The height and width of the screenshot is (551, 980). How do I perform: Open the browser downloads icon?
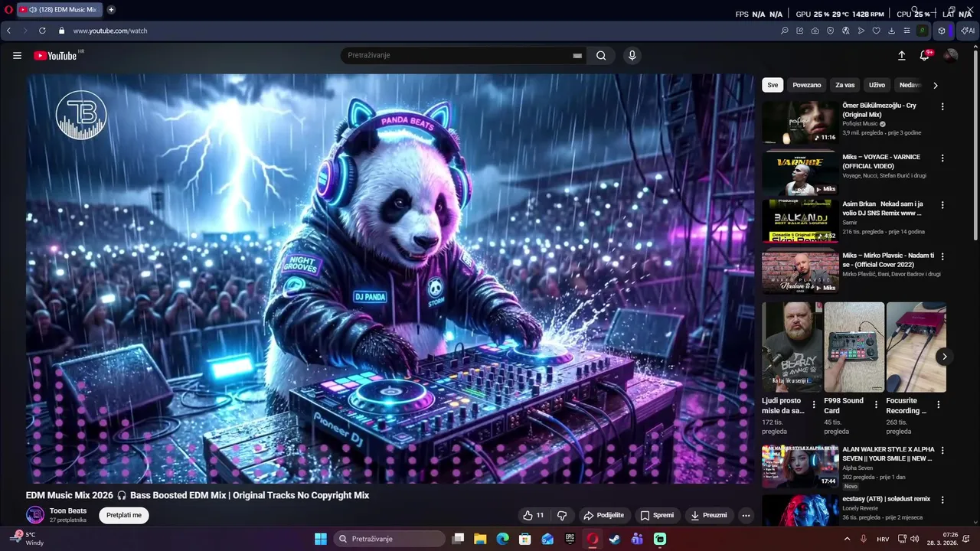point(891,31)
